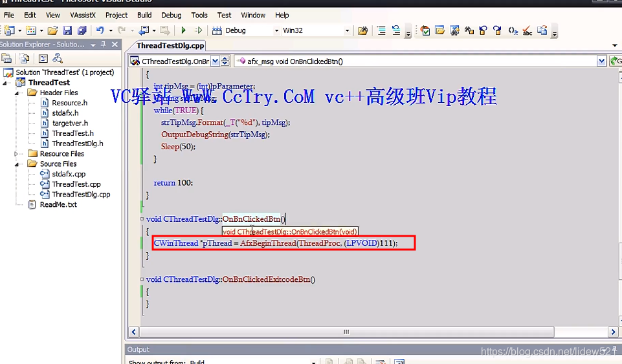Click the New Project toolbar icon
Viewport: 622px width, 364px height.
[x=10, y=30]
